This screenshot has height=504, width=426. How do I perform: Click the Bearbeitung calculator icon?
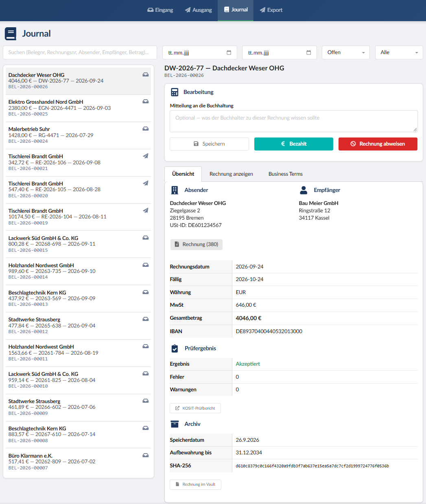(175, 92)
